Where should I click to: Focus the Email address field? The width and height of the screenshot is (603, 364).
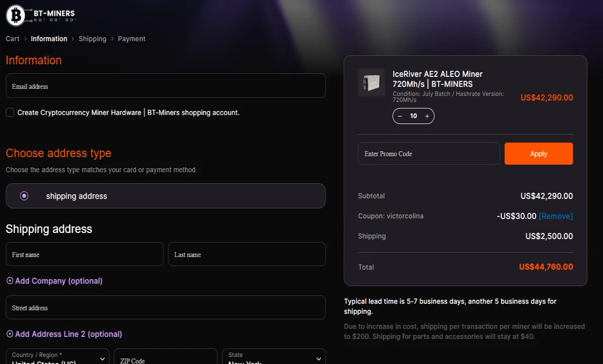click(165, 86)
